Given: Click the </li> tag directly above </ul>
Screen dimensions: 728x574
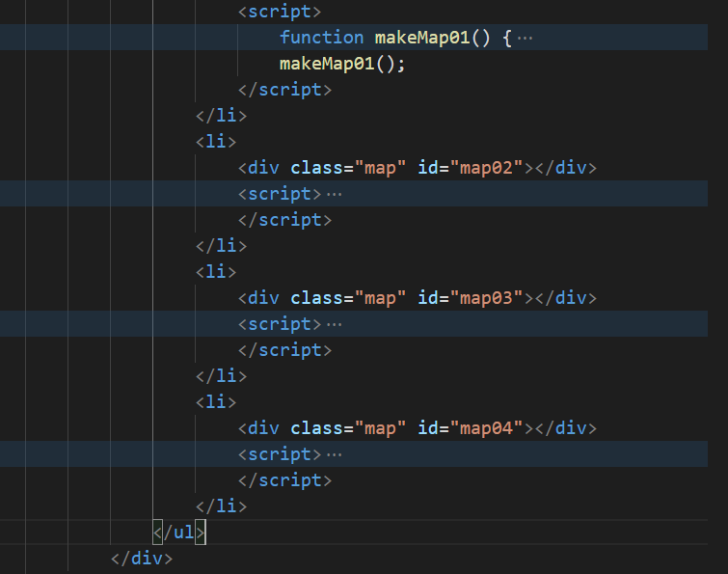Looking at the screenshot, I should (x=221, y=506).
